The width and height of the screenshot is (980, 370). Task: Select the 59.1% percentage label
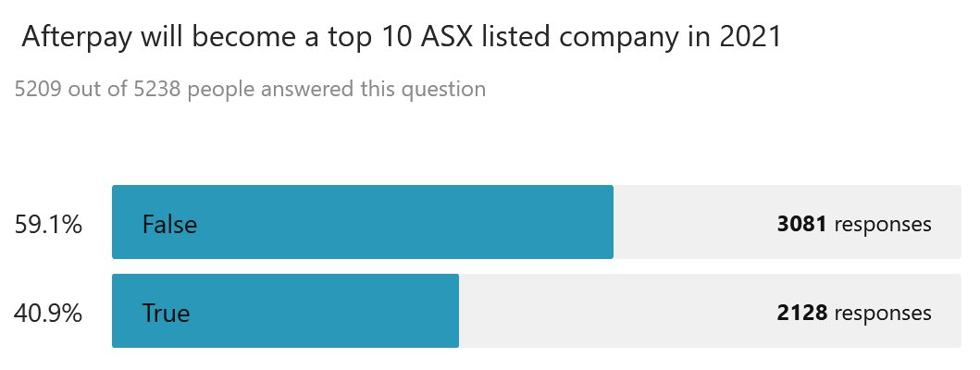coord(49,224)
